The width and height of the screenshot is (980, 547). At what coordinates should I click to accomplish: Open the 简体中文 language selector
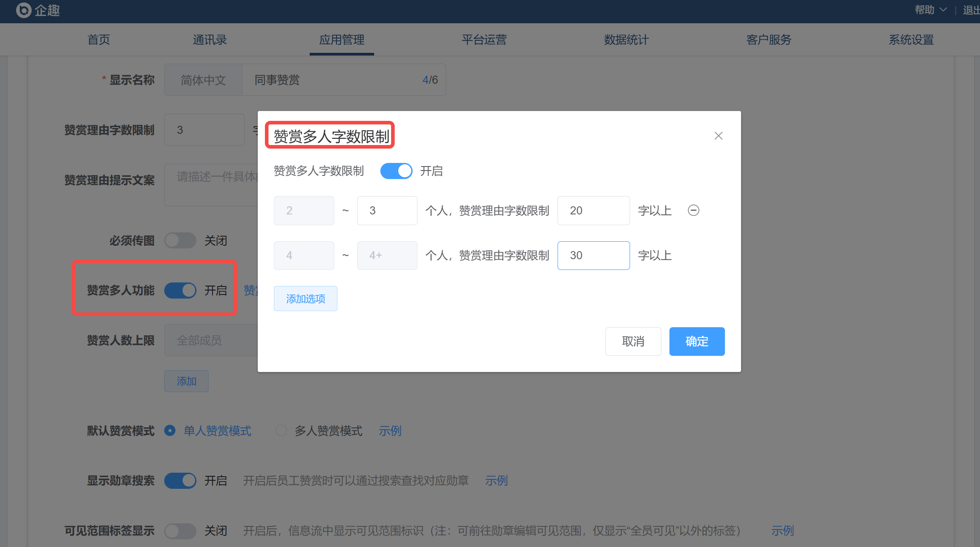203,80
